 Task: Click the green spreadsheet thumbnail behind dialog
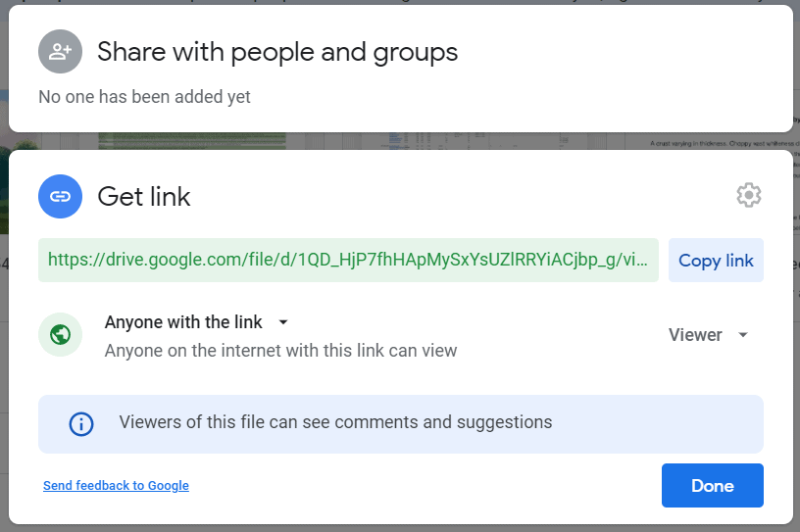coord(192,141)
